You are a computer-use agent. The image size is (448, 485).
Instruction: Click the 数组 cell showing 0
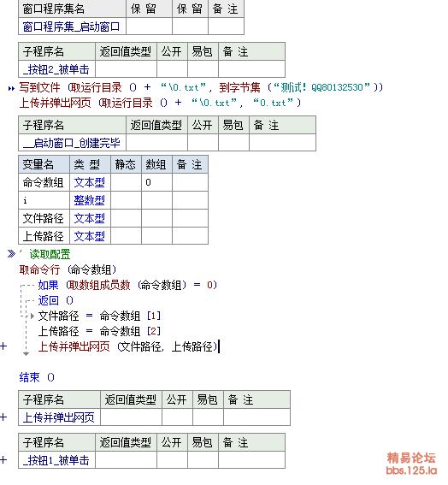click(x=156, y=182)
